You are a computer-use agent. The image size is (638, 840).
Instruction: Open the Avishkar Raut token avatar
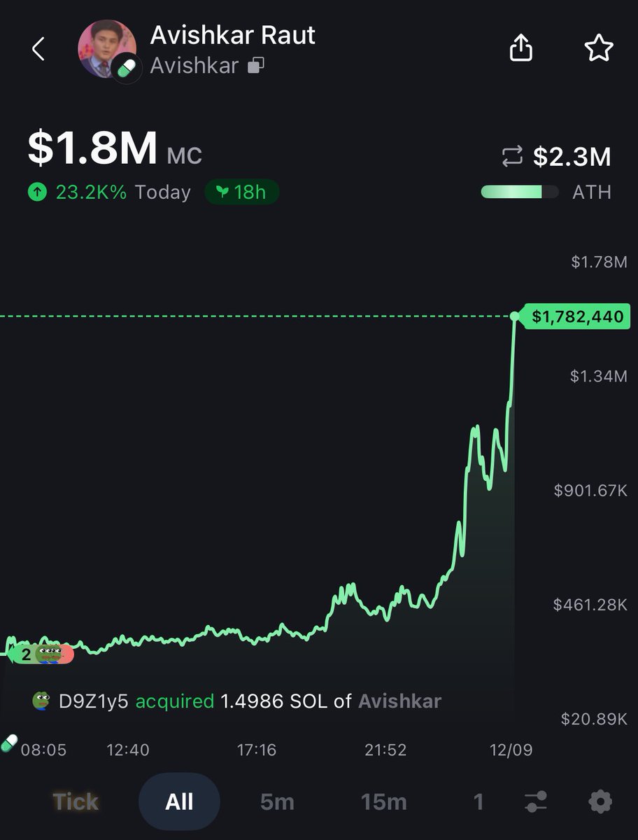point(107,49)
